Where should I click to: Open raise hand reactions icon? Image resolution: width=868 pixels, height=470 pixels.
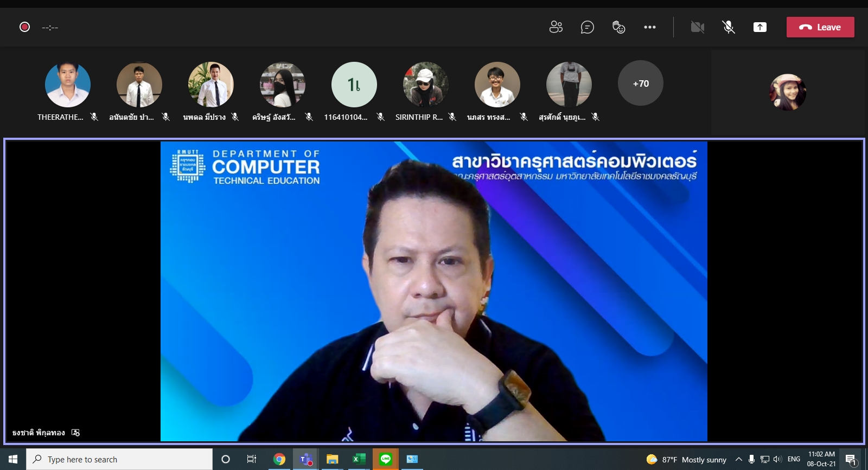[618, 27]
